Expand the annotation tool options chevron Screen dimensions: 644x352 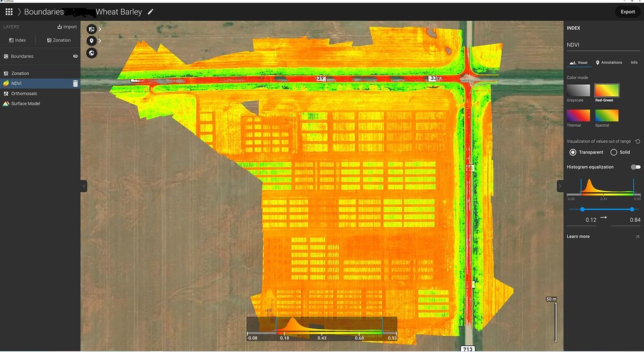[100, 41]
